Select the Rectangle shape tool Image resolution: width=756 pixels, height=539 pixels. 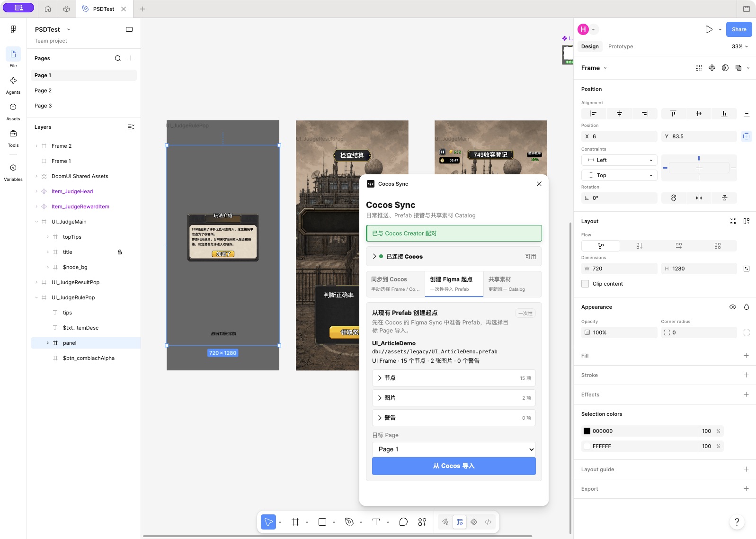click(322, 522)
